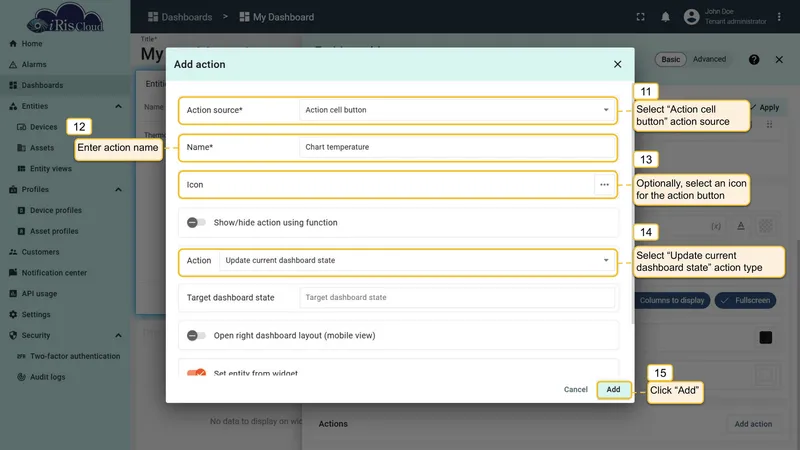Click the Apply button
The height and width of the screenshot is (450, 800).
pyautogui.click(x=765, y=108)
